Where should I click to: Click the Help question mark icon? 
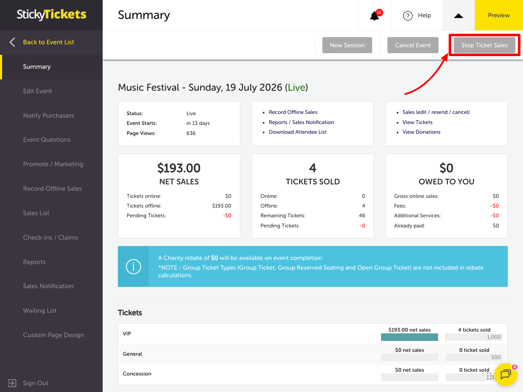click(408, 16)
